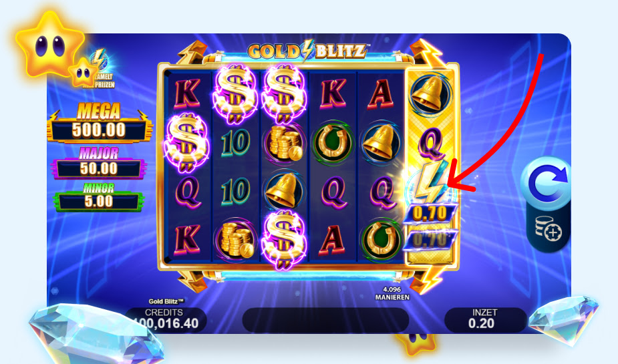Click the large yellow star mascot
The image size is (618, 364).
coord(49,44)
